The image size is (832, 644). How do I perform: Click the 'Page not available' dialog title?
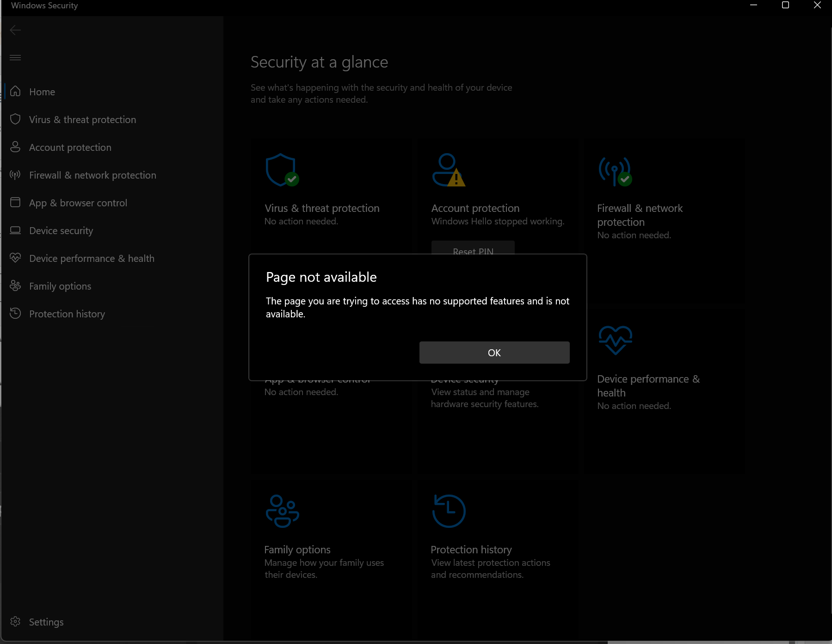click(x=321, y=277)
